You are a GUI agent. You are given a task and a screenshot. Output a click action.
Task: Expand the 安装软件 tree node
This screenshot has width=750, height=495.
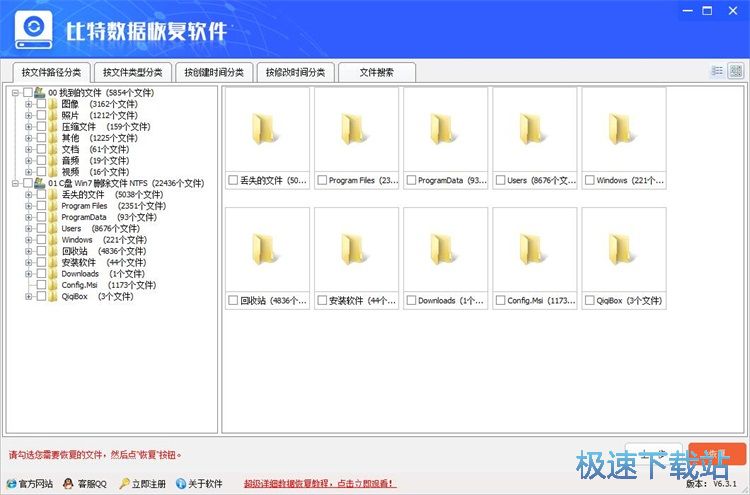tap(29, 263)
